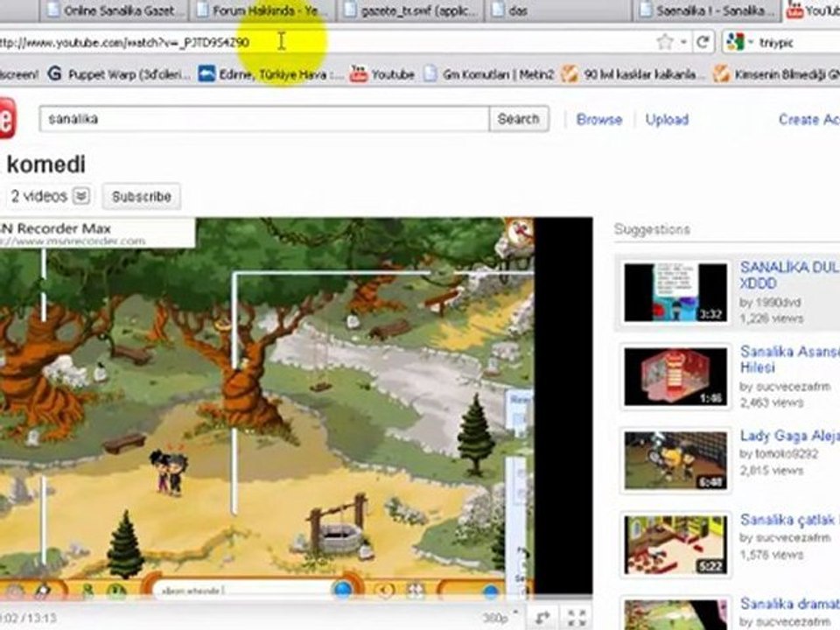Open the Upload link
Image resolution: width=840 pixels, height=630 pixels.
667,119
